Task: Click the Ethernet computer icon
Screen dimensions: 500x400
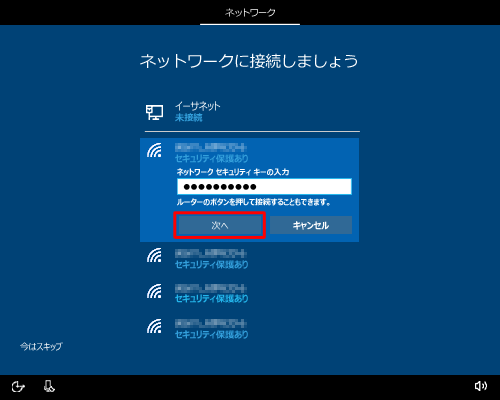Action: 154,112
